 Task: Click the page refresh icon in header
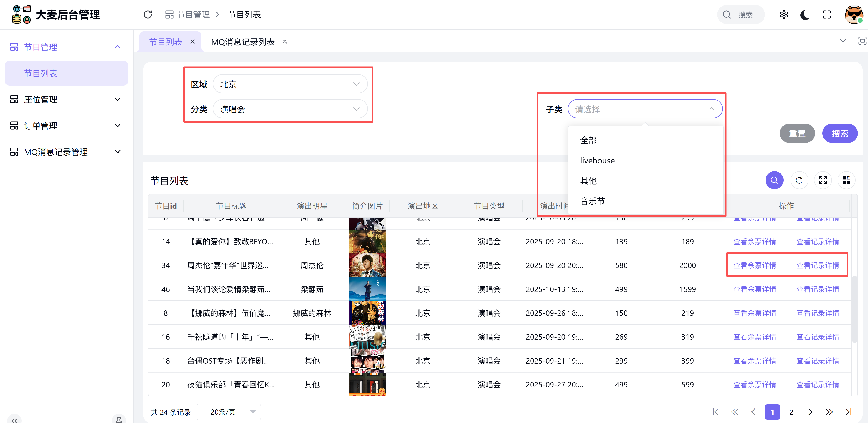click(148, 15)
